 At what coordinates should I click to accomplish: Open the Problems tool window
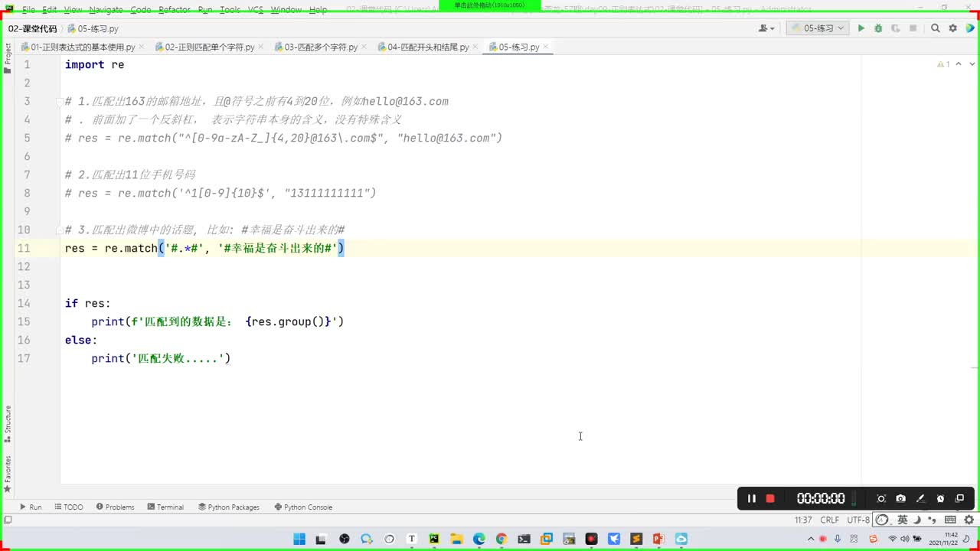115,507
